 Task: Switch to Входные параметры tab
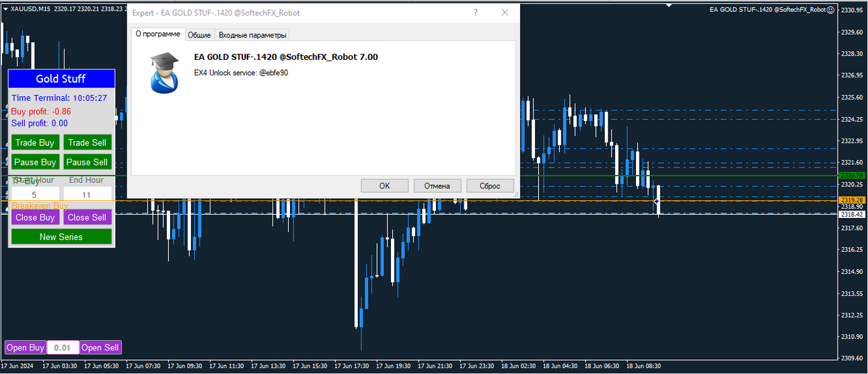point(252,35)
